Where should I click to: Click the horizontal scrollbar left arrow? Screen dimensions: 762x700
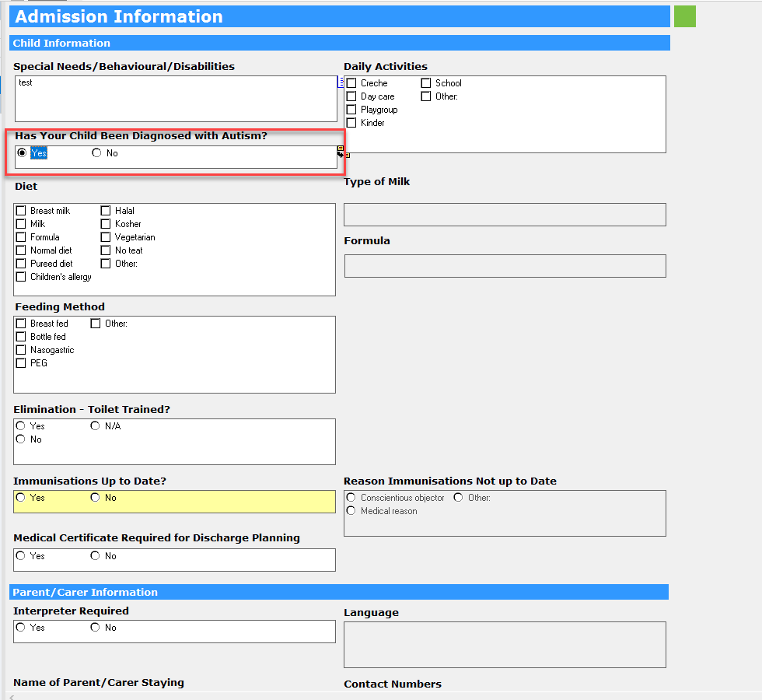pos(12,697)
